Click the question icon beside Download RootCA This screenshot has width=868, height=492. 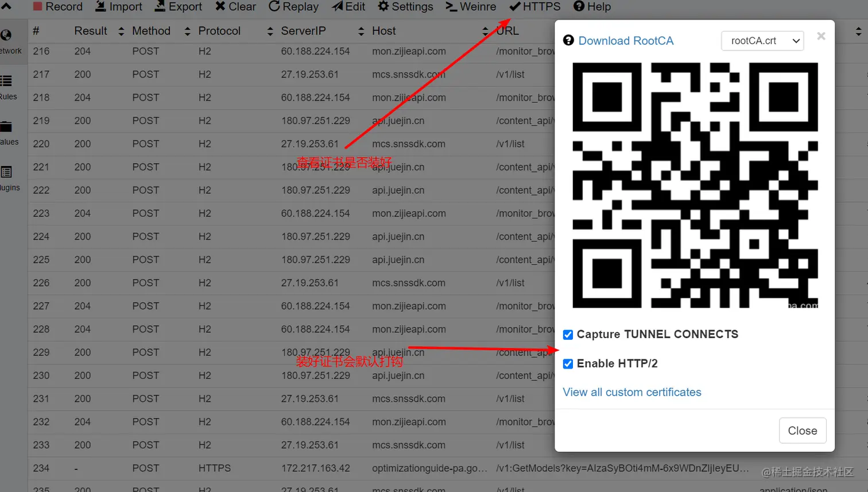point(568,40)
